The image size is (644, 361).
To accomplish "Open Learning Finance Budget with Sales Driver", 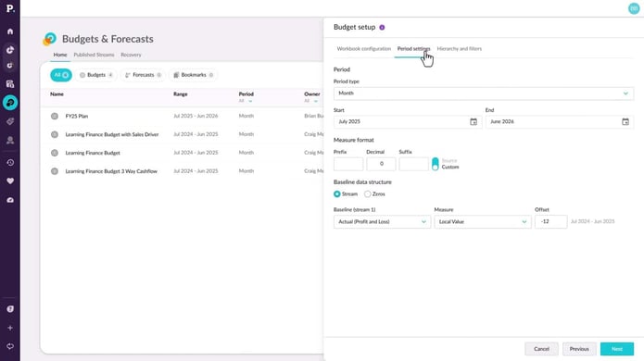I will (112, 134).
